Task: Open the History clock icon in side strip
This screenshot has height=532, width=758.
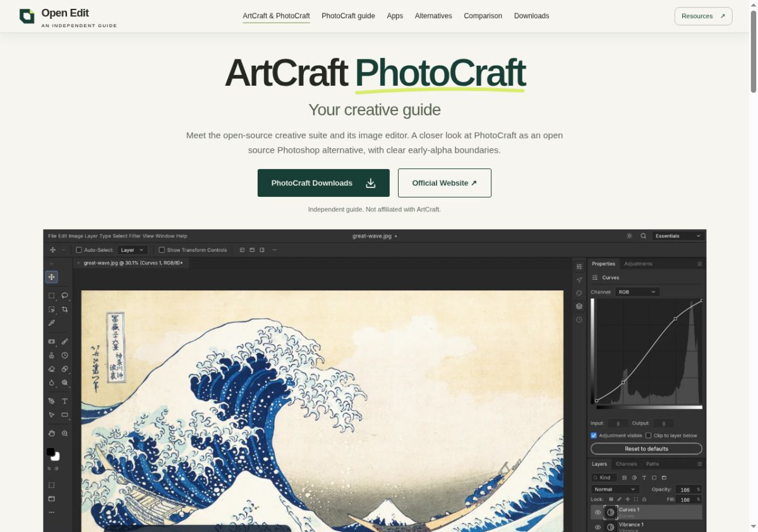Action: point(579,319)
